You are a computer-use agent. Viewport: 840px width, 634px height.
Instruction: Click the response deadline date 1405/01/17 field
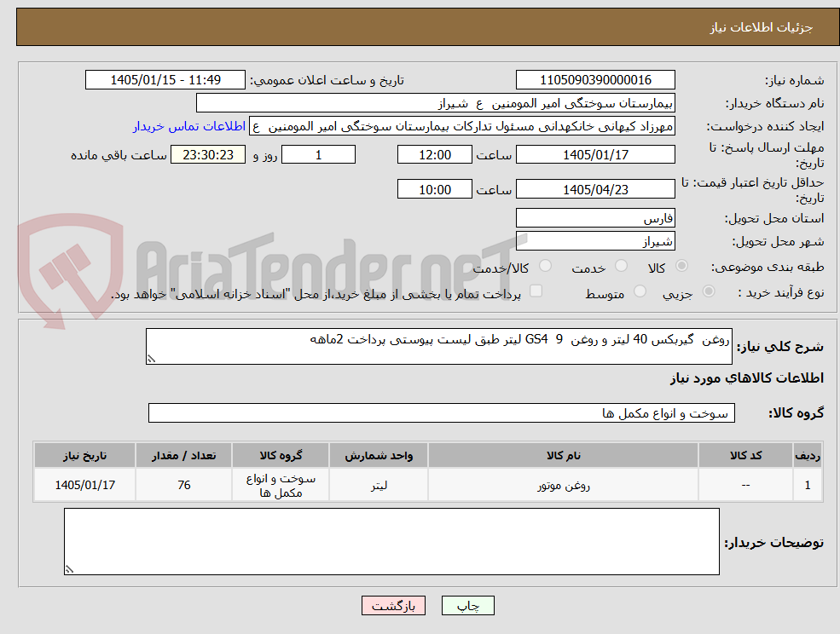tap(595, 155)
